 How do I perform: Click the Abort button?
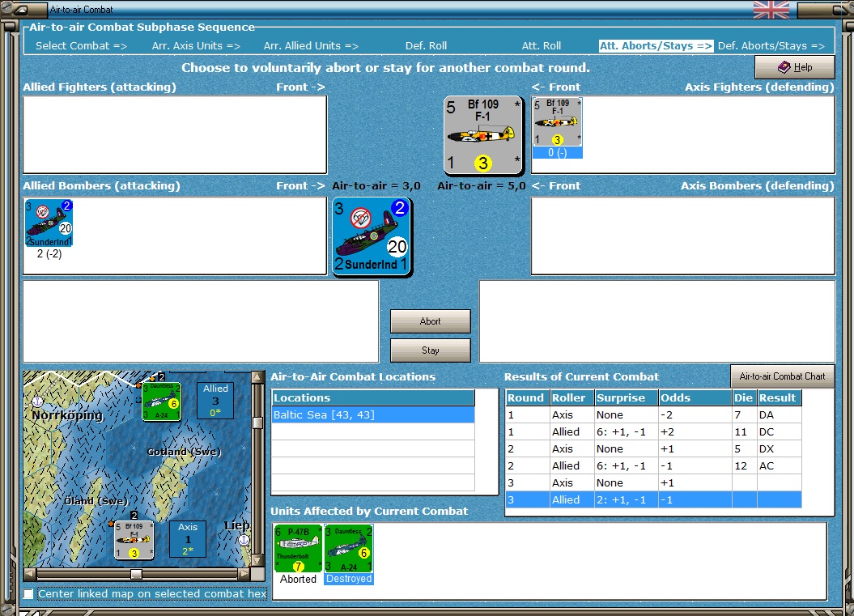click(431, 321)
